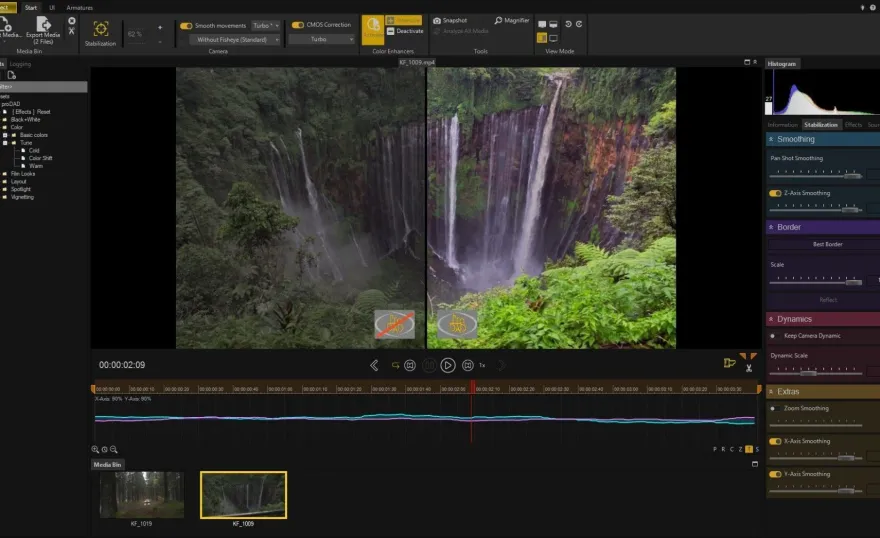Select [ Effects ] Reset item

coord(31,112)
